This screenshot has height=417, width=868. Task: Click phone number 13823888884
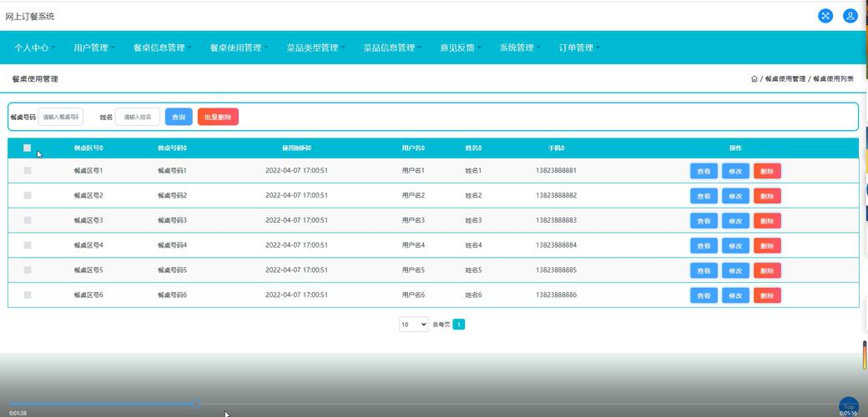coord(557,245)
